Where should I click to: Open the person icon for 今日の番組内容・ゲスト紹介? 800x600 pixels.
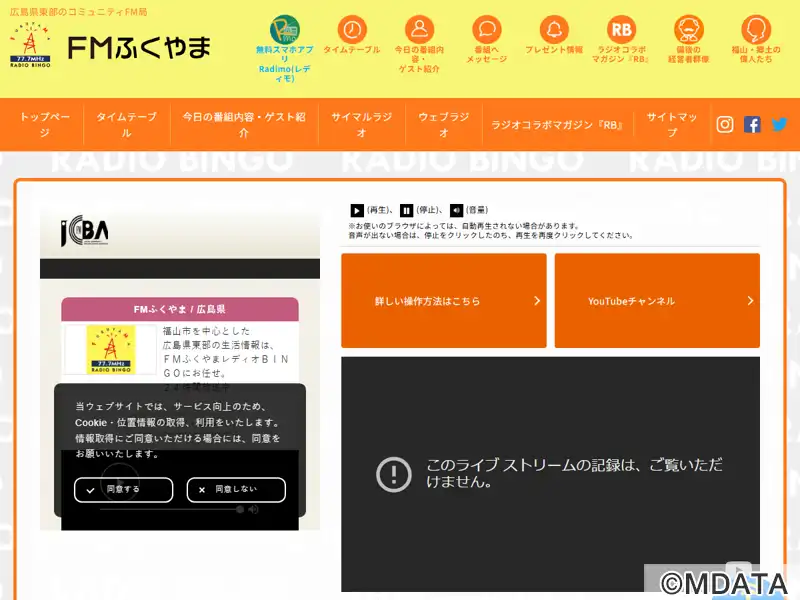[x=419, y=30]
